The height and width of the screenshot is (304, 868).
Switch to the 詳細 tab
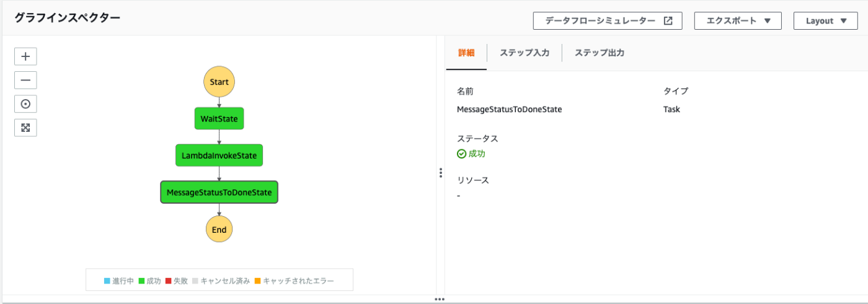[x=466, y=53]
